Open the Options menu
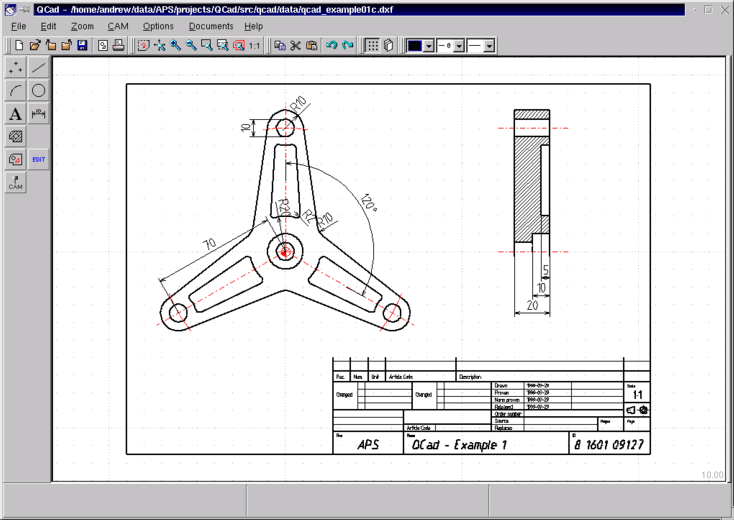The height and width of the screenshot is (520, 734). [x=158, y=26]
